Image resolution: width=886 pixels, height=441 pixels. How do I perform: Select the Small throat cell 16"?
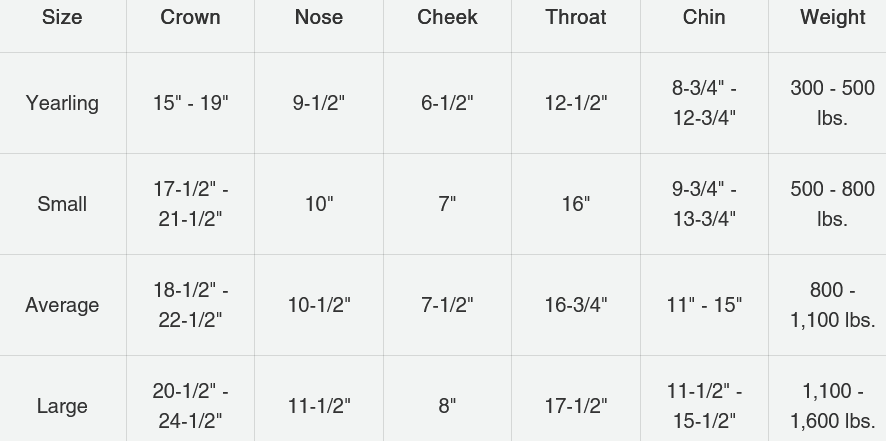click(576, 204)
